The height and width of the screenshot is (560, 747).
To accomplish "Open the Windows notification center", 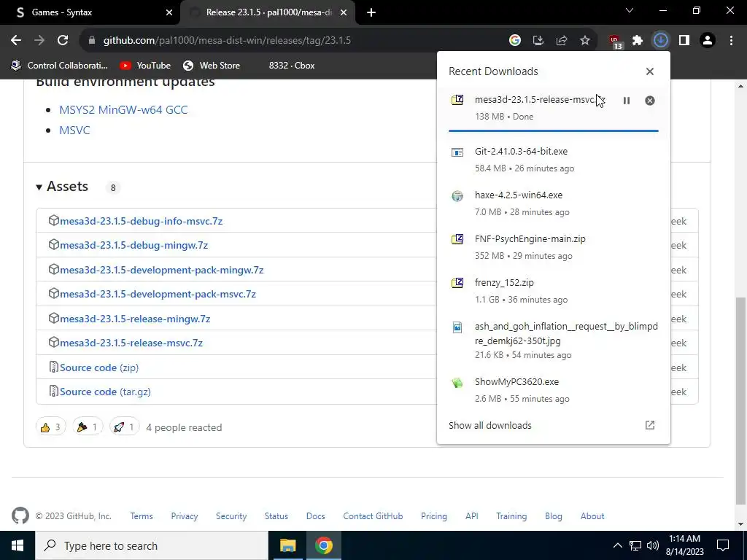I will [723, 545].
